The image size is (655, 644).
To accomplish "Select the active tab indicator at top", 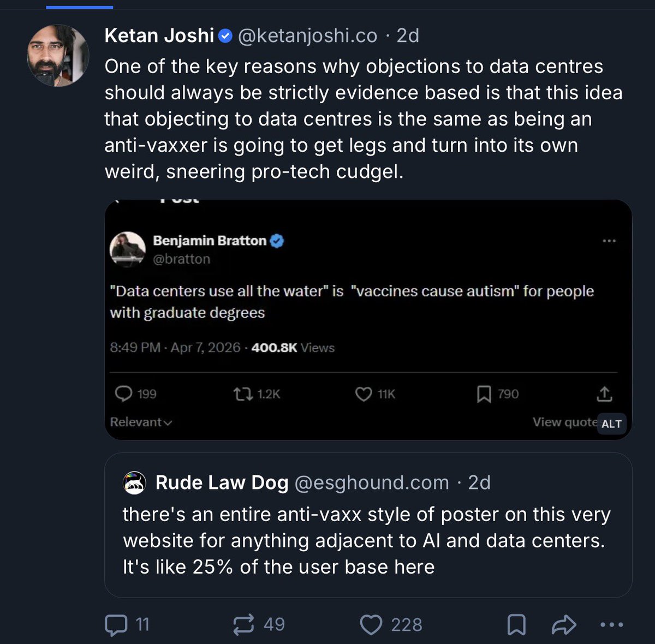I will pos(80,7).
